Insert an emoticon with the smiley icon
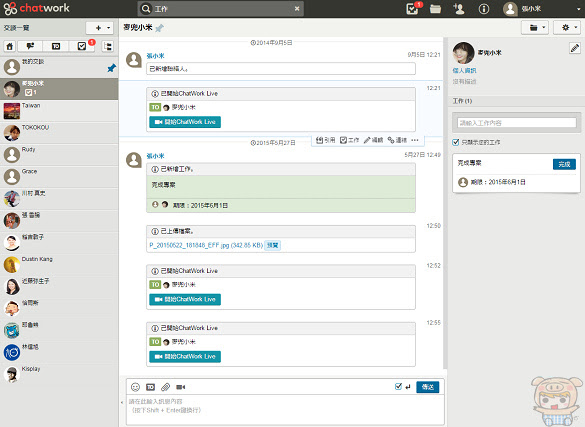Screen dimensions: 585x427 [x=135, y=387]
